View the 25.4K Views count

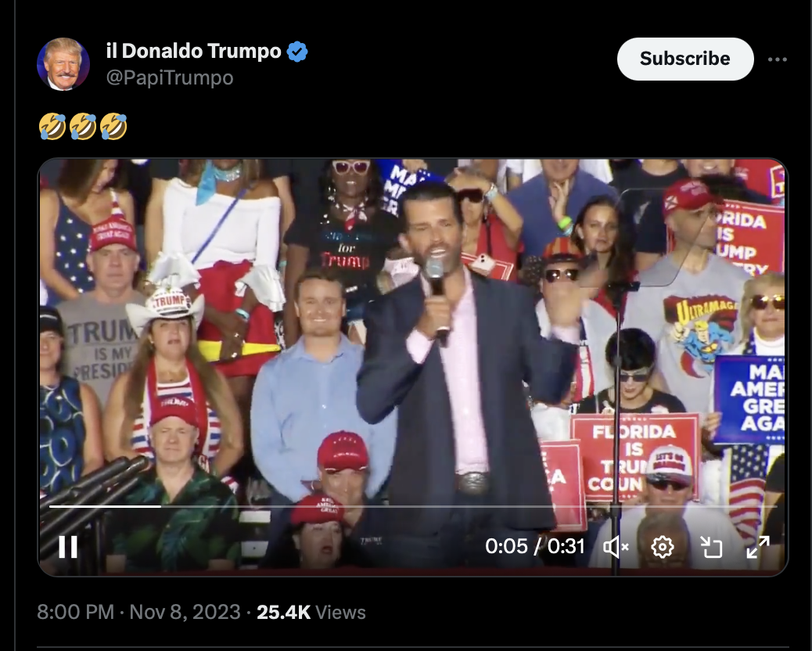311,612
